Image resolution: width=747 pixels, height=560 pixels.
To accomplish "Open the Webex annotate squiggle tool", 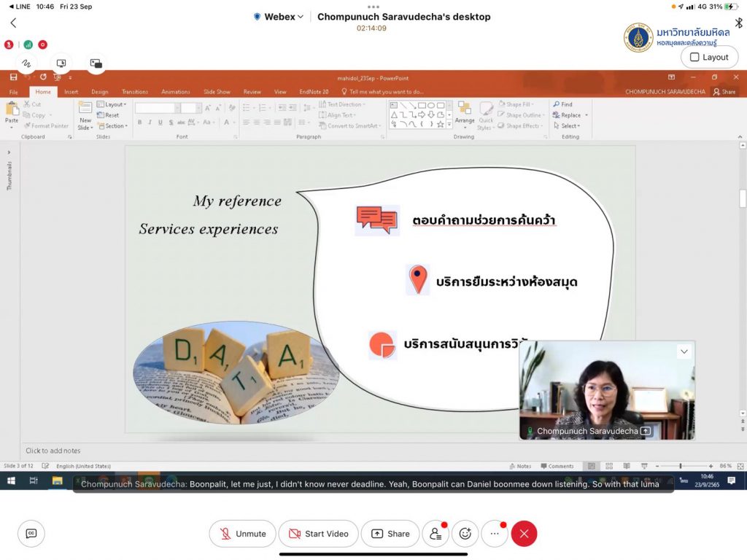I will 27,63.
